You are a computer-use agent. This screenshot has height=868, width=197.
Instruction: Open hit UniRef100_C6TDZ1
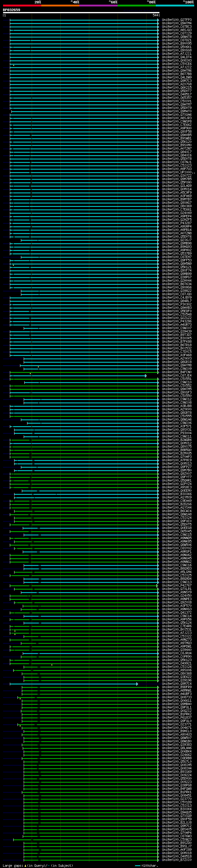(177, 40)
